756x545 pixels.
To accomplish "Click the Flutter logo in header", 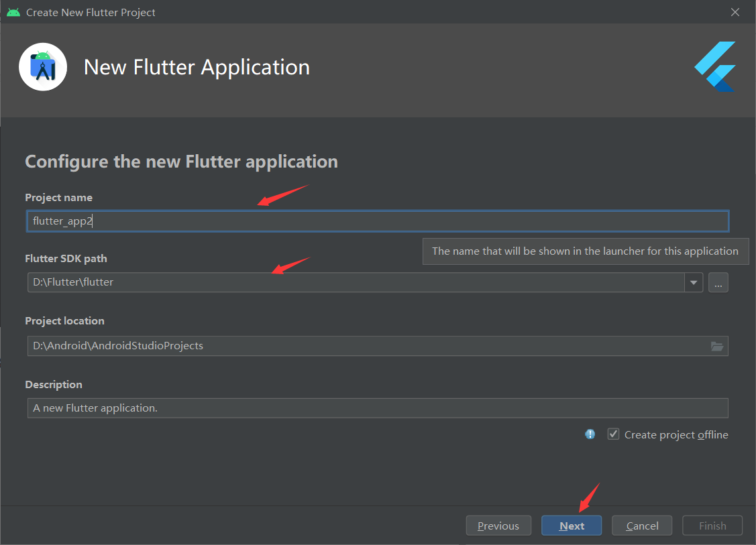I will coord(715,66).
